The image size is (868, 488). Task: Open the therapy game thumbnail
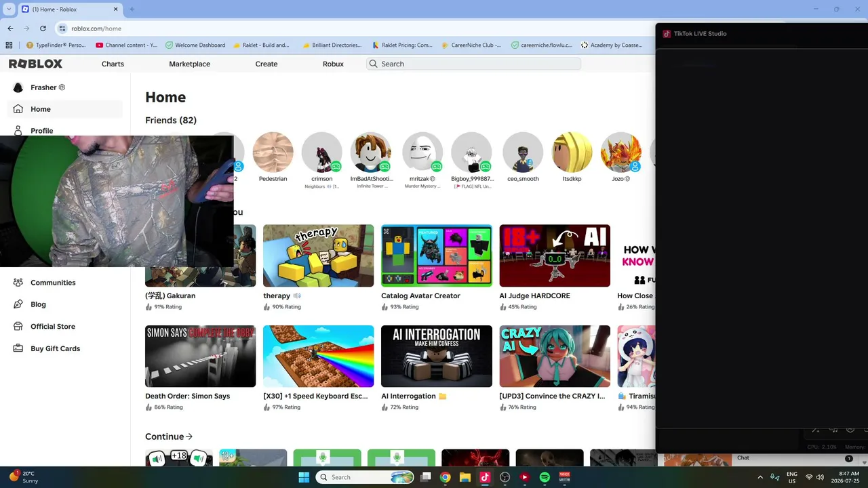318,256
